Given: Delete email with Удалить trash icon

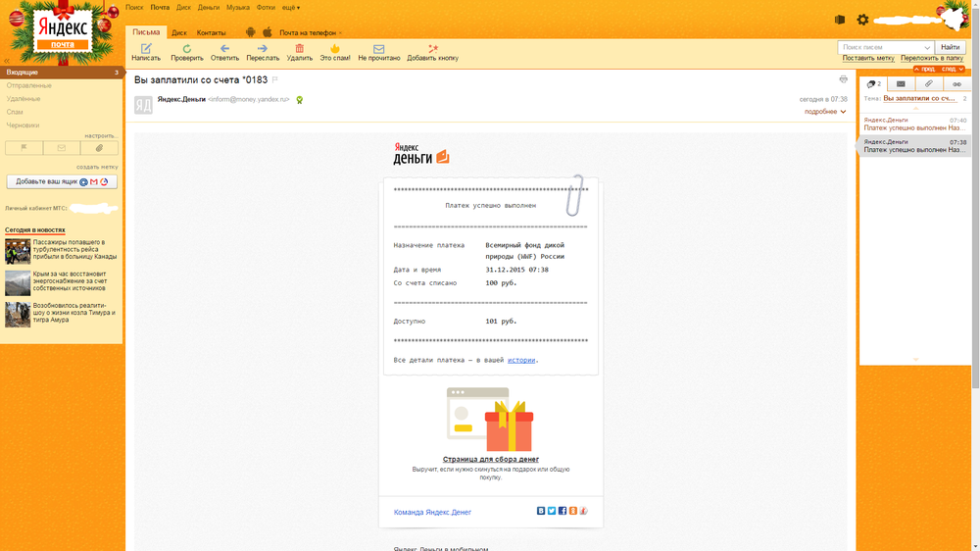Looking at the screenshot, I should click(300, 48).
